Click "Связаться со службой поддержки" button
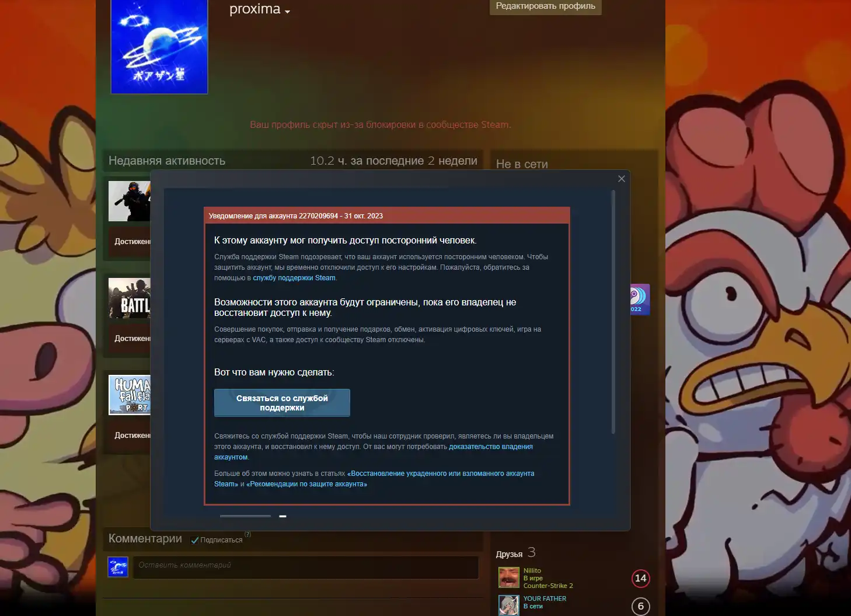The height and width of the screenshot is (616, 851). point(282,403)
